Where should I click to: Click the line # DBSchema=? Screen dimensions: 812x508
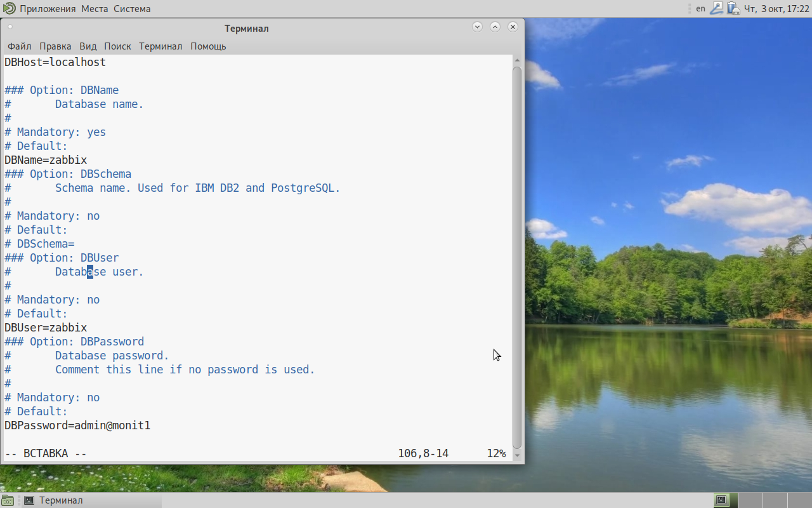point(39,244)
